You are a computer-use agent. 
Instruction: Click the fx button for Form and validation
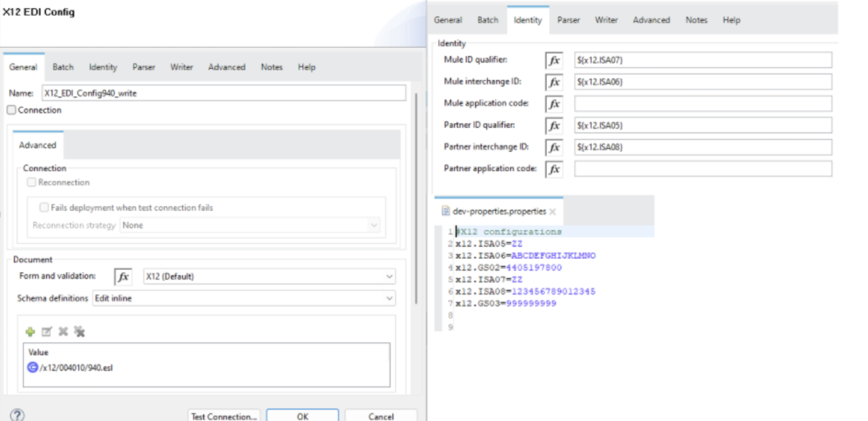tap(123, 277)
